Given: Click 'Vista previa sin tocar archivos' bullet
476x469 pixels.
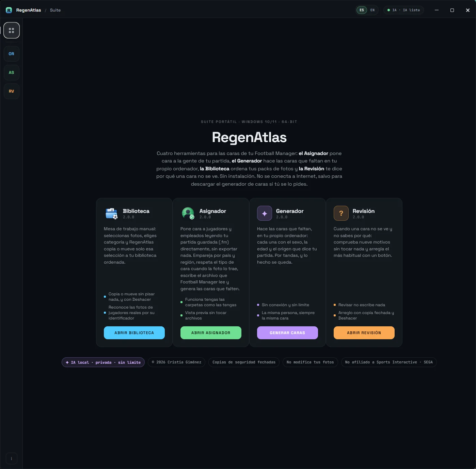Looking at the screenshot, I should tap(204, 315).
